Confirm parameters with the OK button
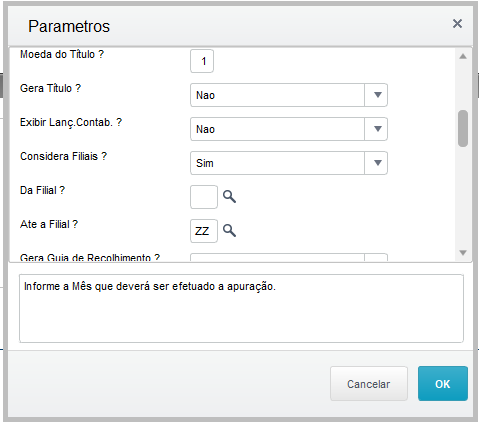Viewport: 479px width, 423px height. coord(443,384)
